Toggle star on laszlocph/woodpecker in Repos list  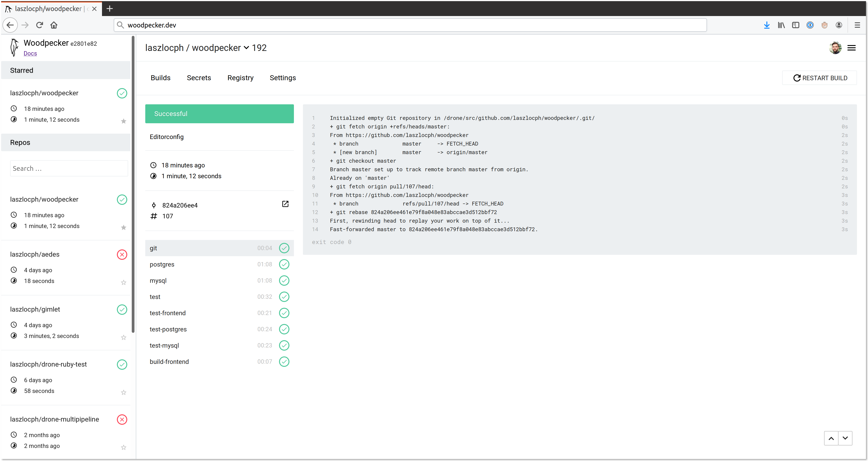pyautogui.click(x=124, y=228)
